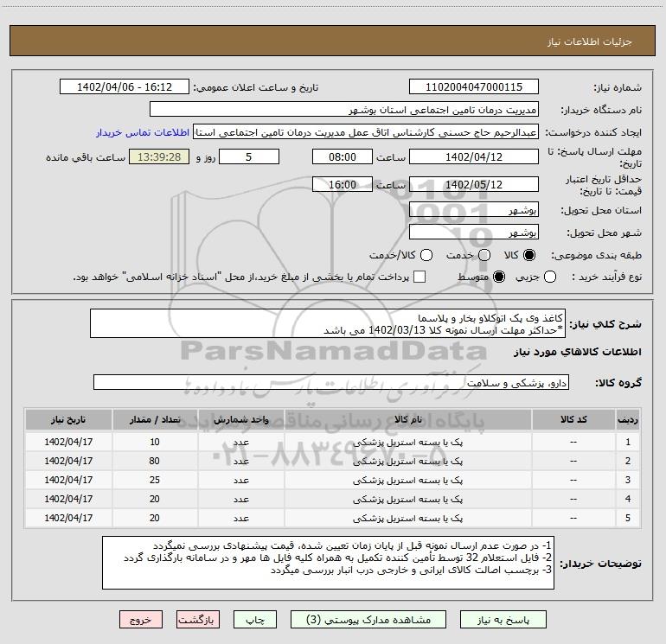Click the buyer organization name field

pos(344,110)
